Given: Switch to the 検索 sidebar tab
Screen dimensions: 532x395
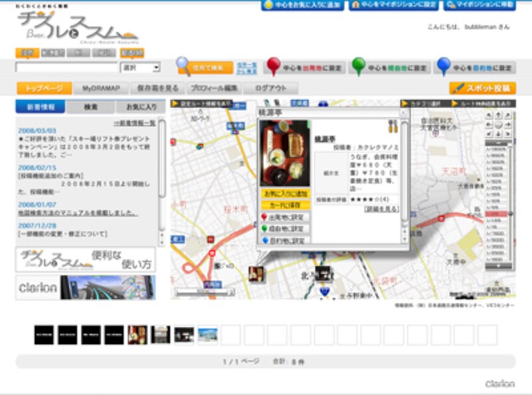Looking at the screenshot, I should coord(90,107).
